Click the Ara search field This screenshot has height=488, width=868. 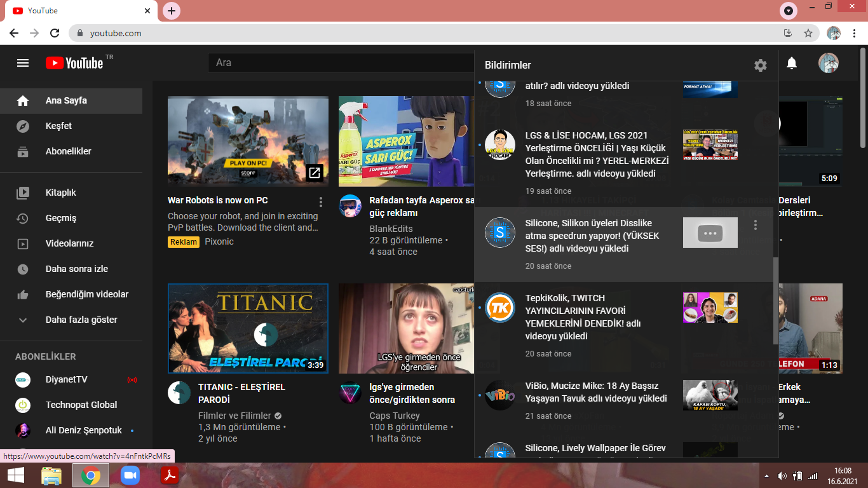(x=341, y=63)
